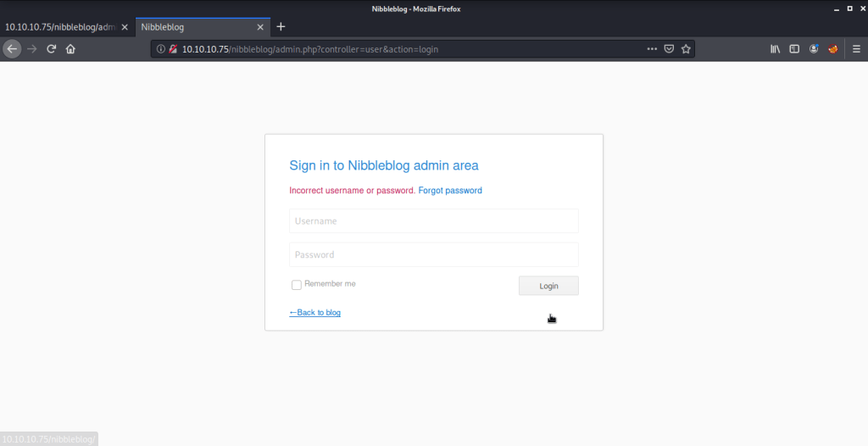Click the Back to blog link
868x446 pixels.
pos(315,313)
